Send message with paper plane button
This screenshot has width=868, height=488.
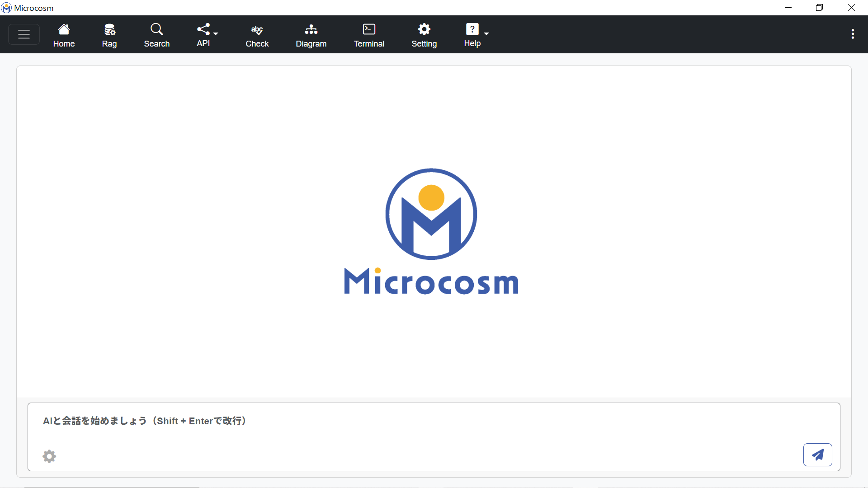tap(817, 455)
